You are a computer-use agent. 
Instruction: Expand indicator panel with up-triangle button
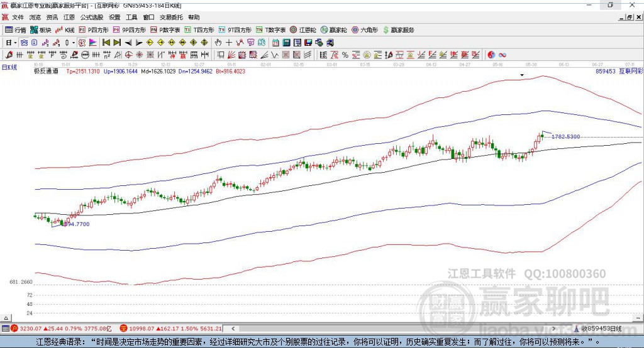[x=6, y=318]
